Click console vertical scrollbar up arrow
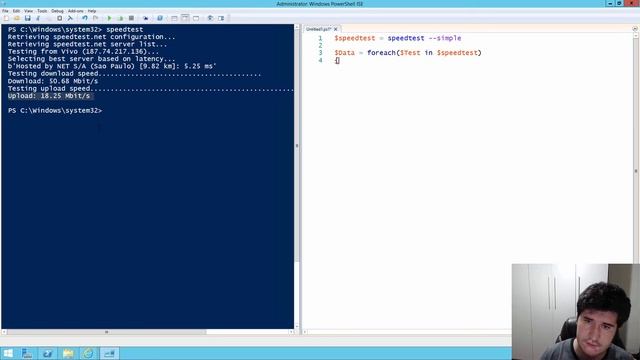Screen dimensions: 640x360 click(x=297, y=27)
